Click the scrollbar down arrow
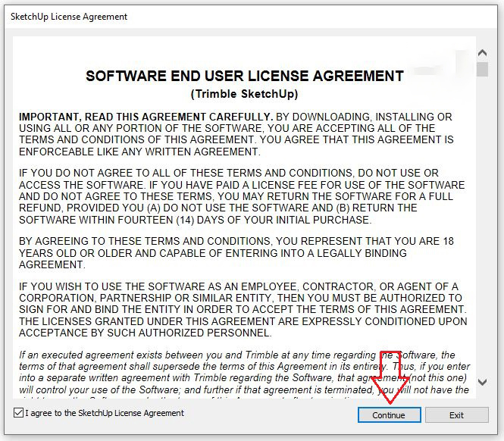The width and height of the screenshot is (504, 441). [x=482, y=382]
